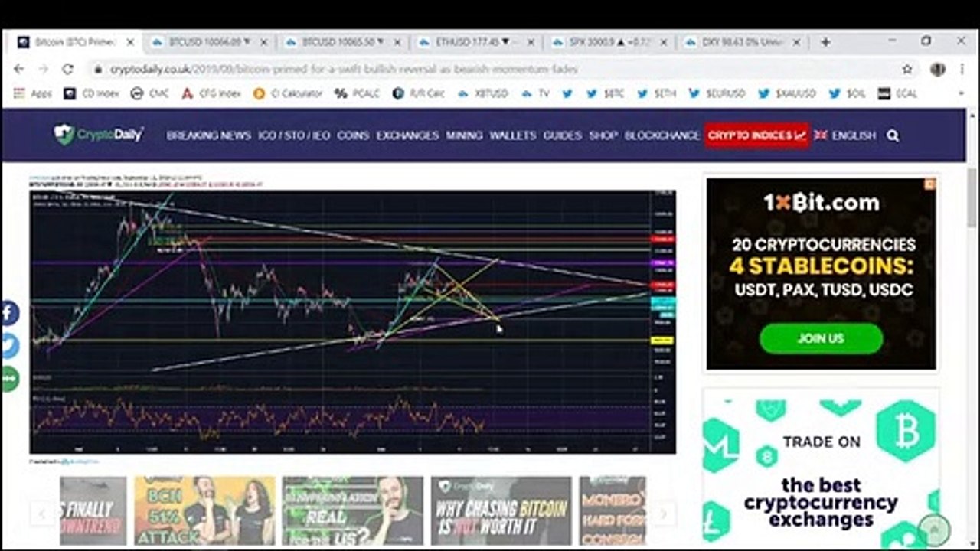
Task: Close the ETHUSD 177.45 tab
Action: click(x=530, y=42)
